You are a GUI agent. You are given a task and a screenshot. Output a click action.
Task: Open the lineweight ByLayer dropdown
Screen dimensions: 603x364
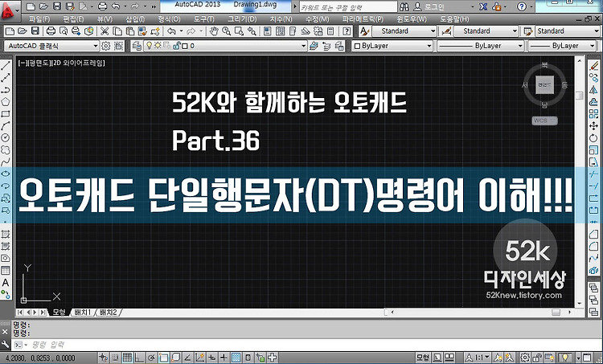[563, 46]
